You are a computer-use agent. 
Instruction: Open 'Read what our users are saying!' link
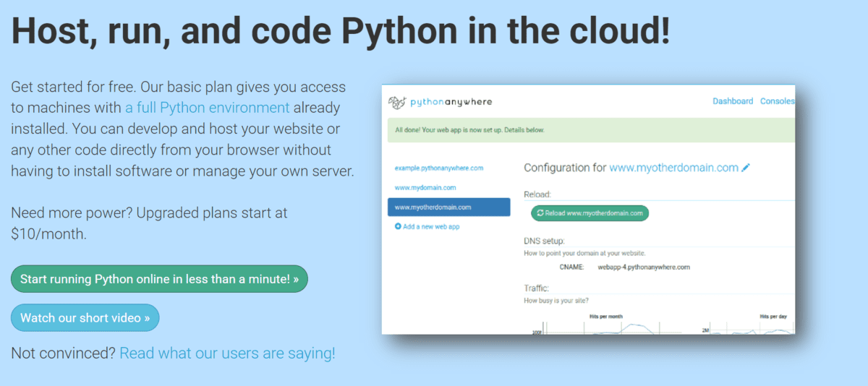pos(227,353)
